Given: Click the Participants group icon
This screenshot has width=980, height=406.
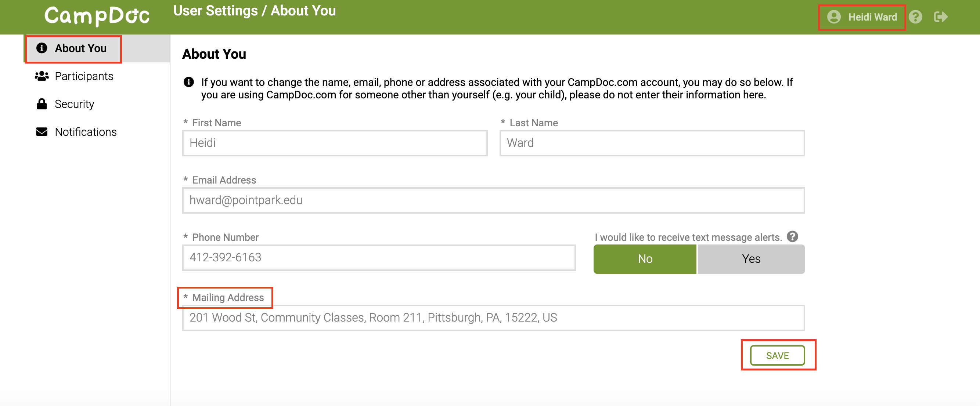Looking at the screenshot, I should point(42,76).
